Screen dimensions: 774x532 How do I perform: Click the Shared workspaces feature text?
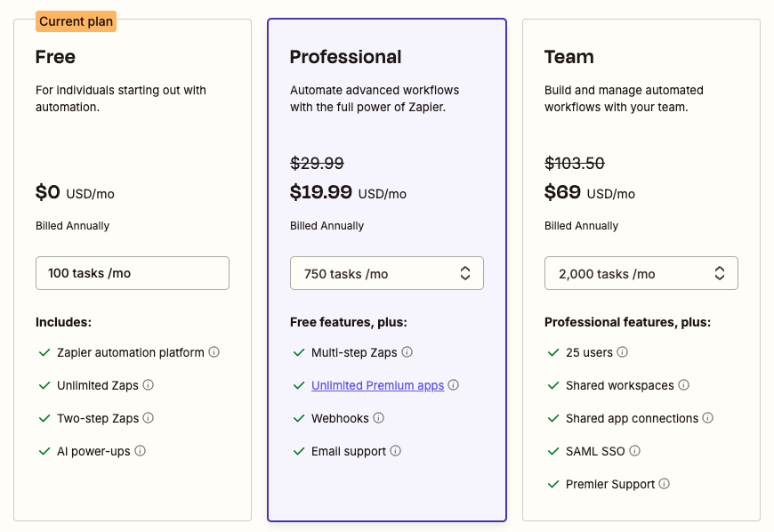tap(620, 385)
